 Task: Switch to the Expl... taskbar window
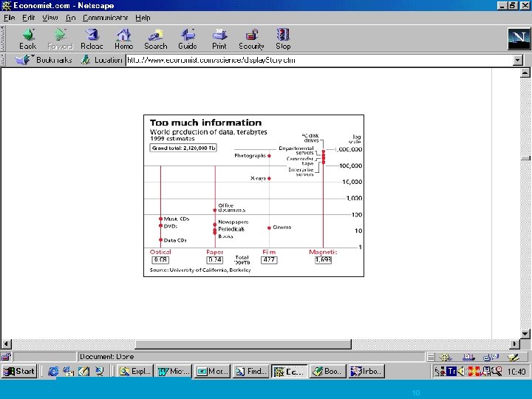pos(135,372)
